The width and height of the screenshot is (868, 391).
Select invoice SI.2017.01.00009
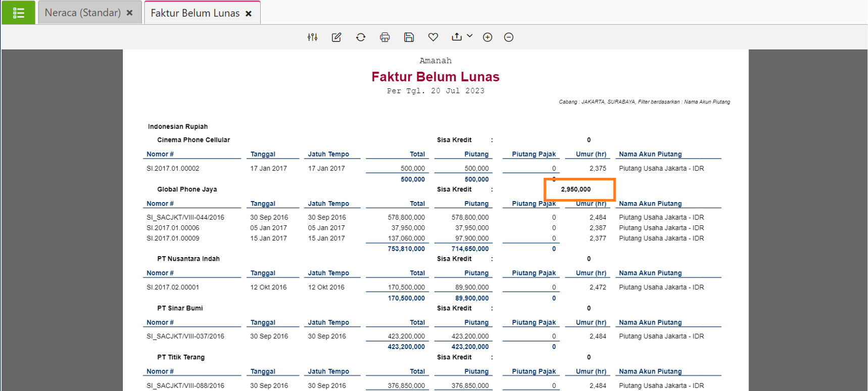coord(173,238)
